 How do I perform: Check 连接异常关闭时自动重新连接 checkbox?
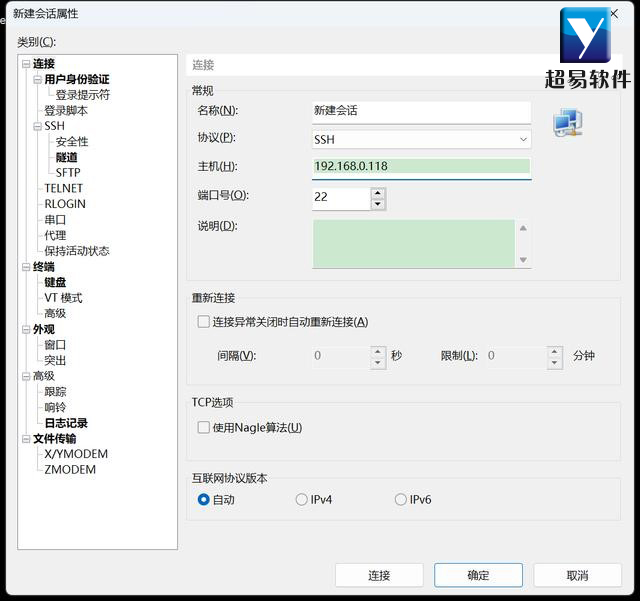point(203,322)
